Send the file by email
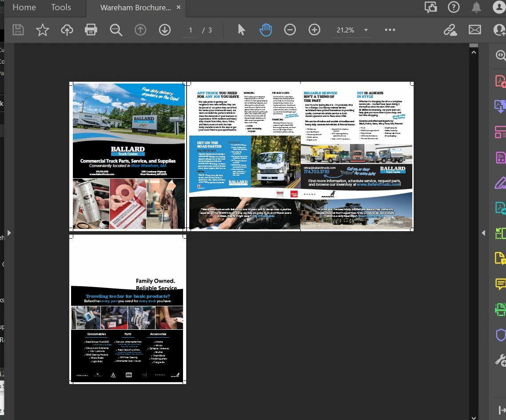 [475, 30]
